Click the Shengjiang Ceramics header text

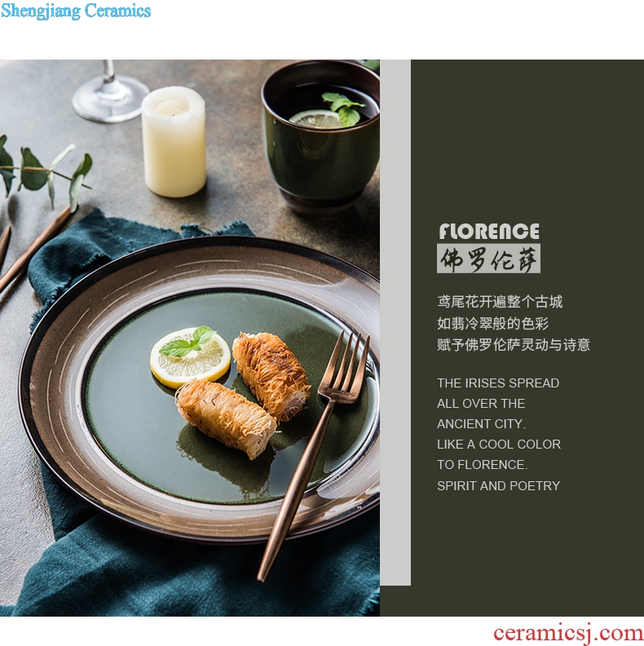(76, 11)
